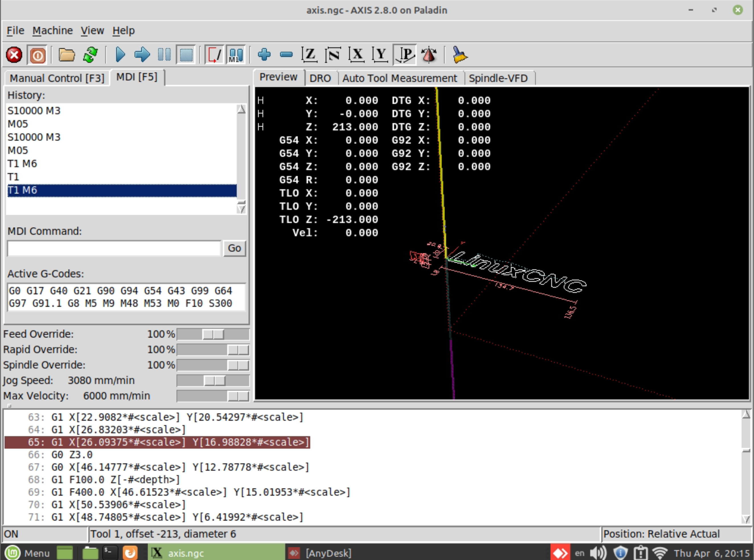Image resolution: width=754 pixels, height=560 pixels.
Task: Reload the current file with green arrows
Action: point(91,55)
